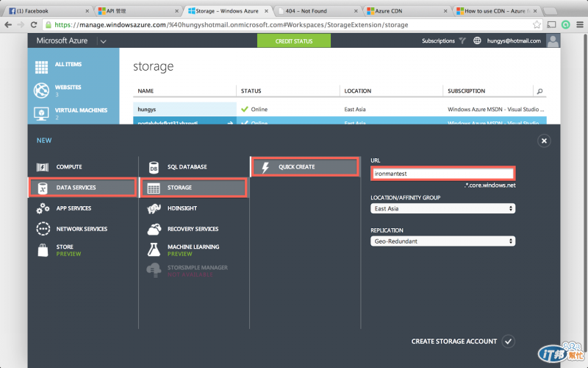This screenshot has height=368, width=588.
Task: Click the green extension icon
Action: click(x=565, y=25)
